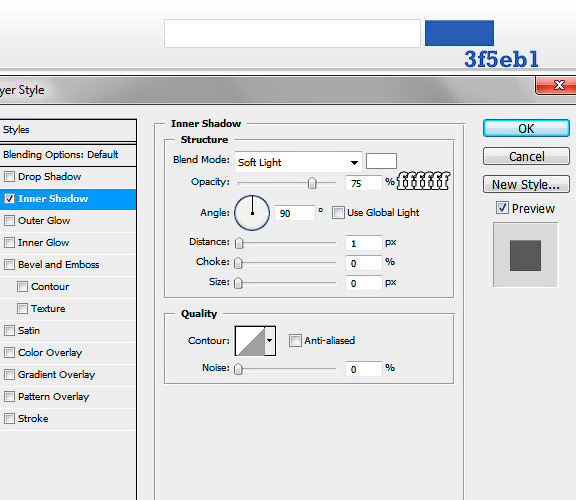Image resolution: width=576 pixels, height=500 pixels.
Task: Open the Blend Mode Soft Light dropdown
Action: [298, 162]
